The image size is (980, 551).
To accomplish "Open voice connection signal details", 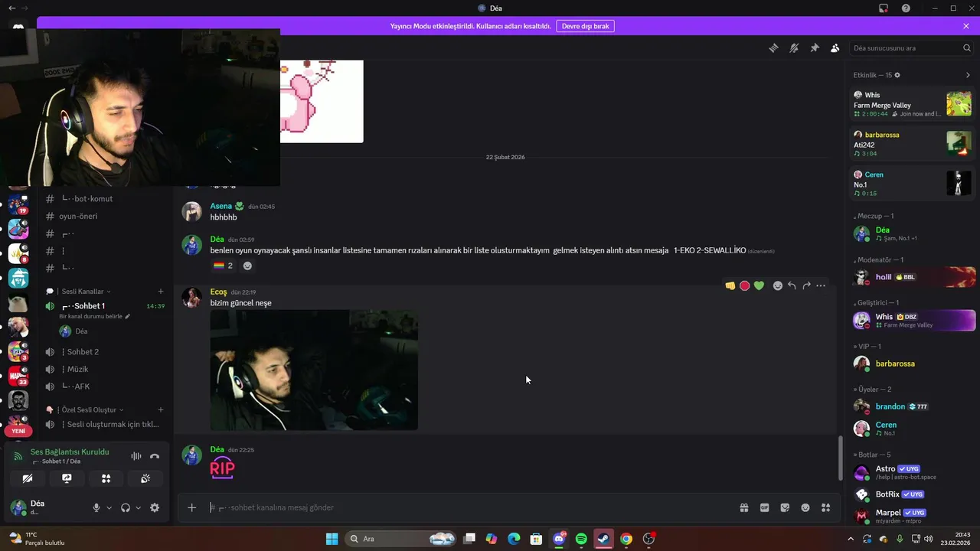I will click(18, 456).
